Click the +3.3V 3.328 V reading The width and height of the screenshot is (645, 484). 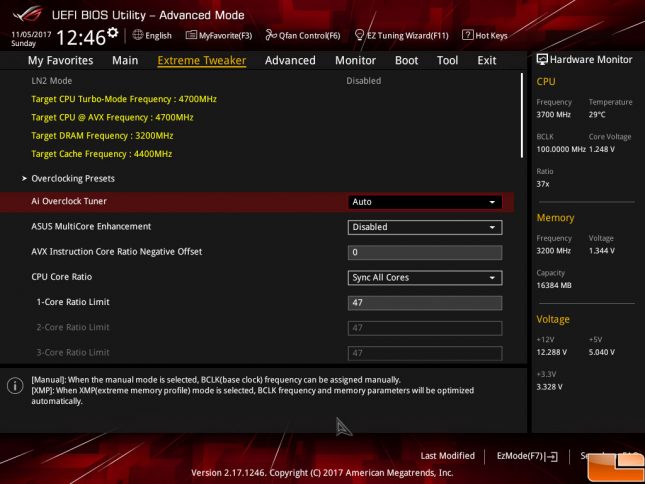pyautogui.click(x=549, y=387)
